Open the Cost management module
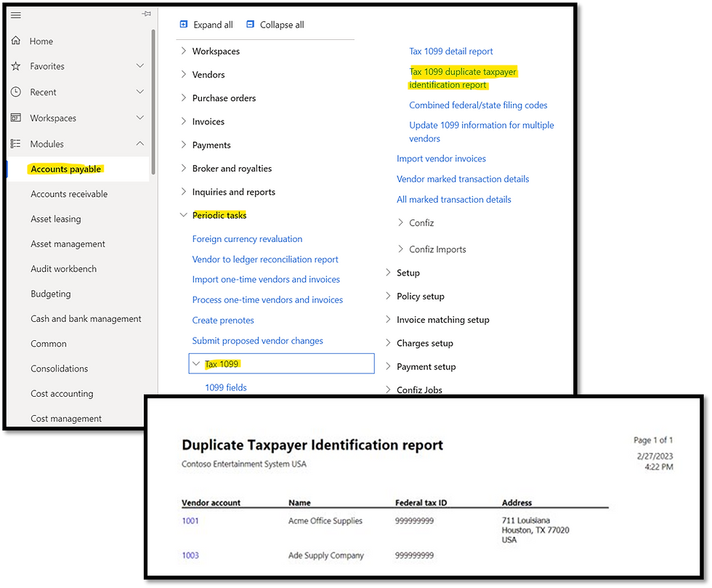 (x=66, y=419)
